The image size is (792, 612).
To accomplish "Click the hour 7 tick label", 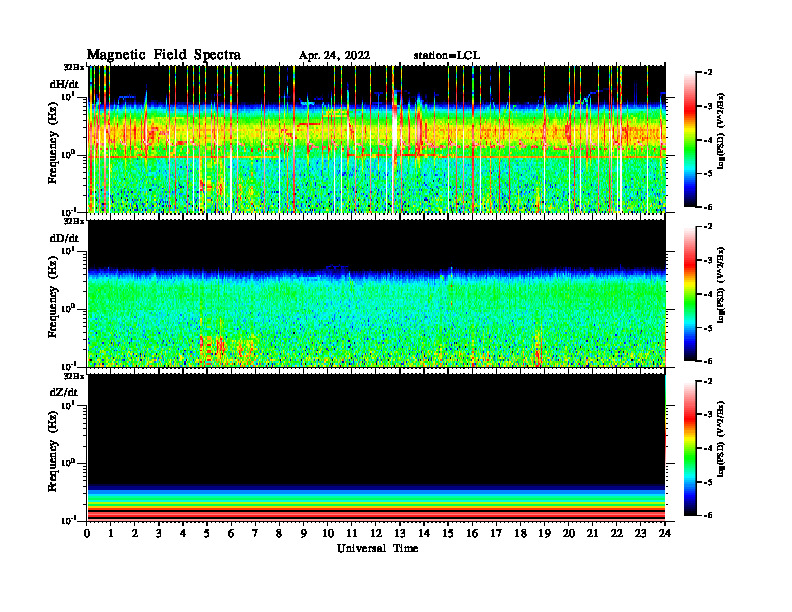I will pyautogui.click(x=255, y=533).
